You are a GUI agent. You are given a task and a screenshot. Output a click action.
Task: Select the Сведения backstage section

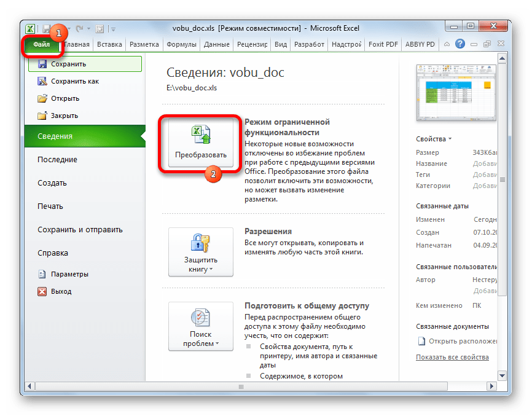[85, 136]
